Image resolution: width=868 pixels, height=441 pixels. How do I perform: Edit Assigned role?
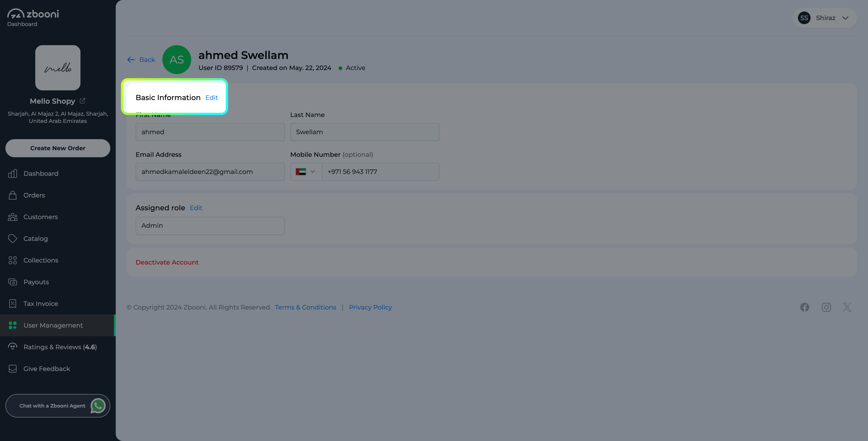(x=196, y=208)
